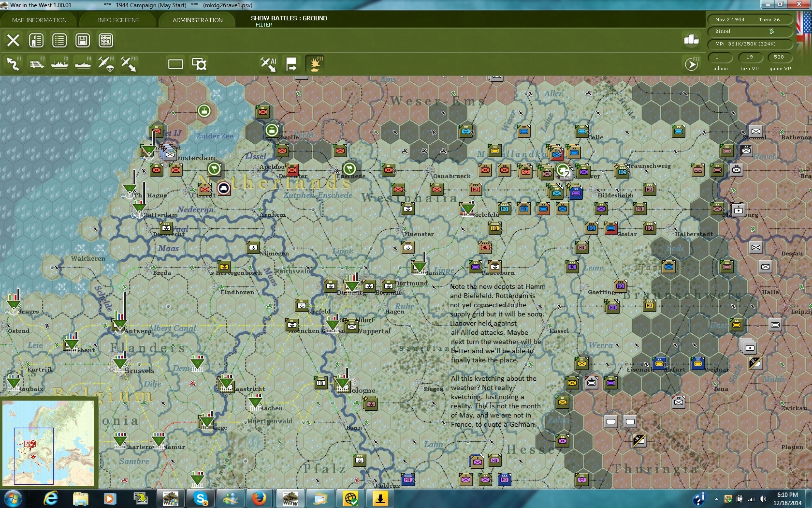Click the FILTER label under Show Battles

tap(264, 25)
